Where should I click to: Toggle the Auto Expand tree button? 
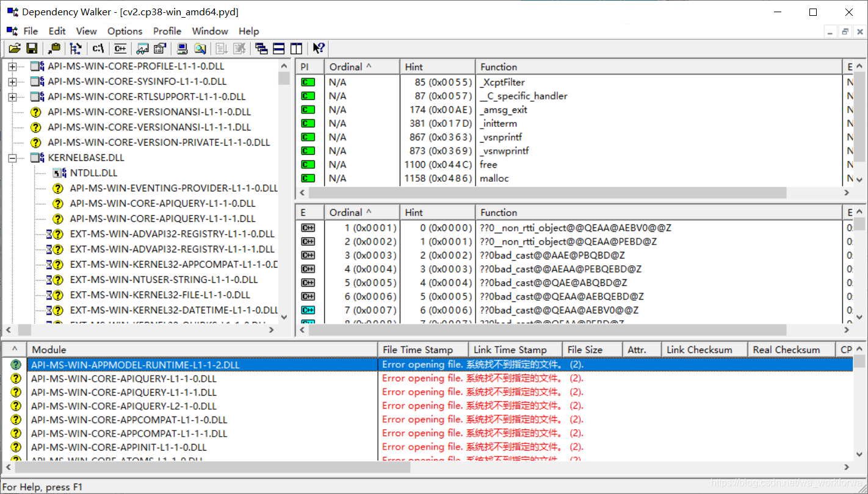click(x=76, y=48)
